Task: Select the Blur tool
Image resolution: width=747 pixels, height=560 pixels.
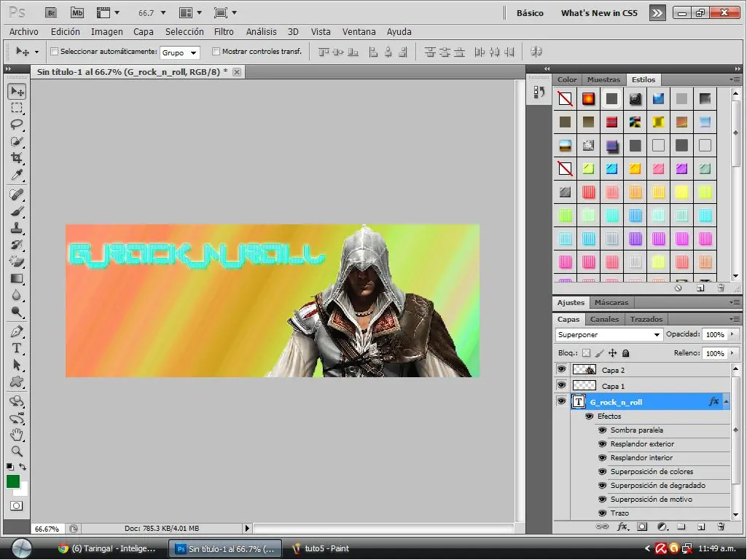Action: 17,295
